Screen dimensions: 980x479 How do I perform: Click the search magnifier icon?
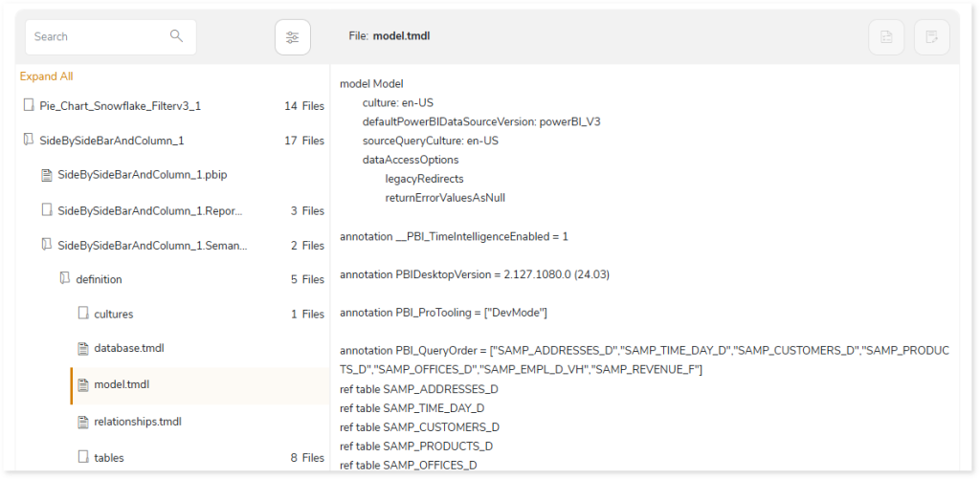click(177, 36)
